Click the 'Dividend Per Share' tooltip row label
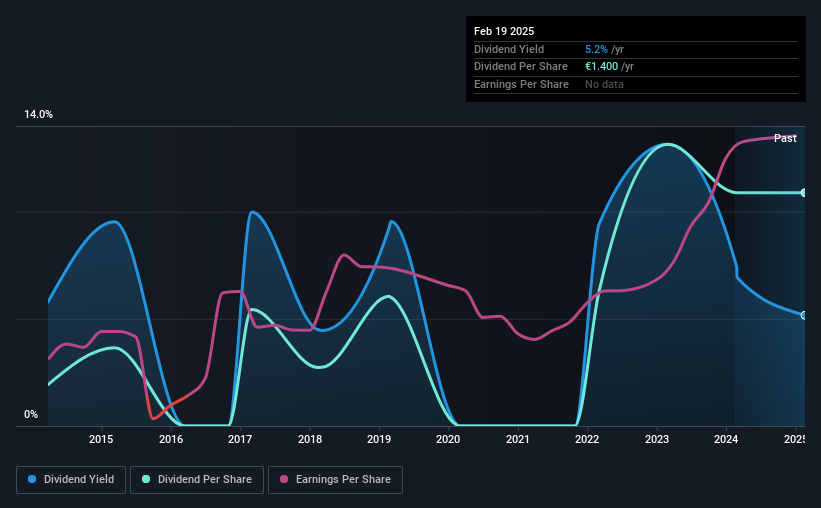 [520, 67]
